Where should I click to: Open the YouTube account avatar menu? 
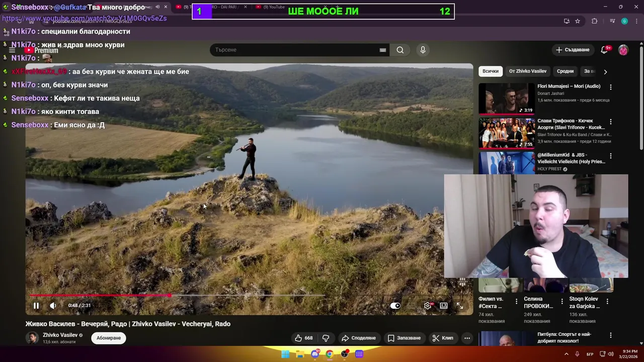point(623,50)
